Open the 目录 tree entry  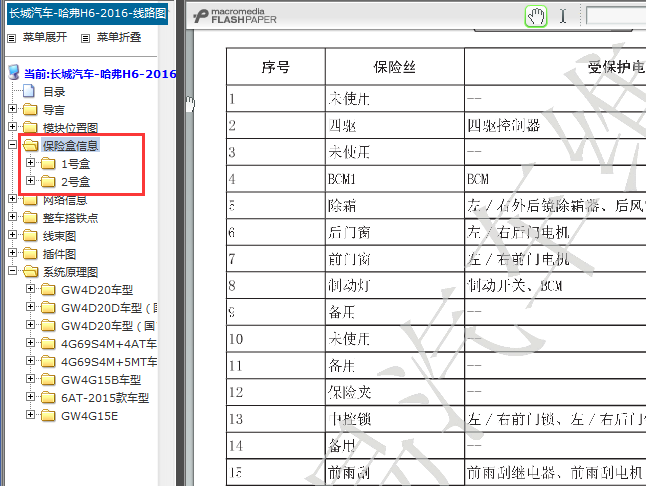click(54, 91)
